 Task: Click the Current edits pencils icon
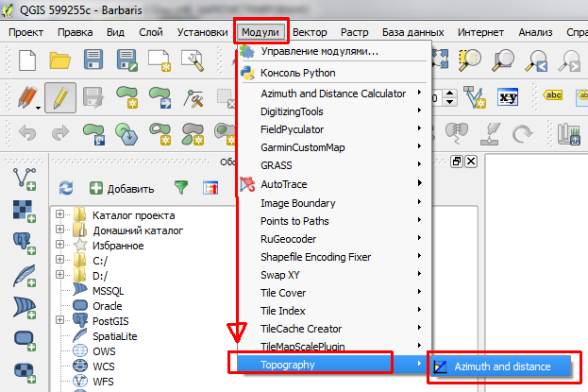click(28, 98)
